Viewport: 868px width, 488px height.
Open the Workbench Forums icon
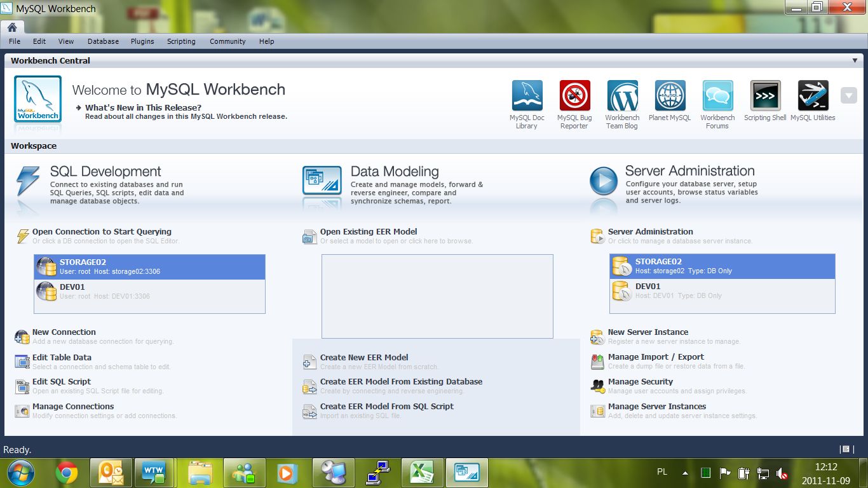pos(718,95)
